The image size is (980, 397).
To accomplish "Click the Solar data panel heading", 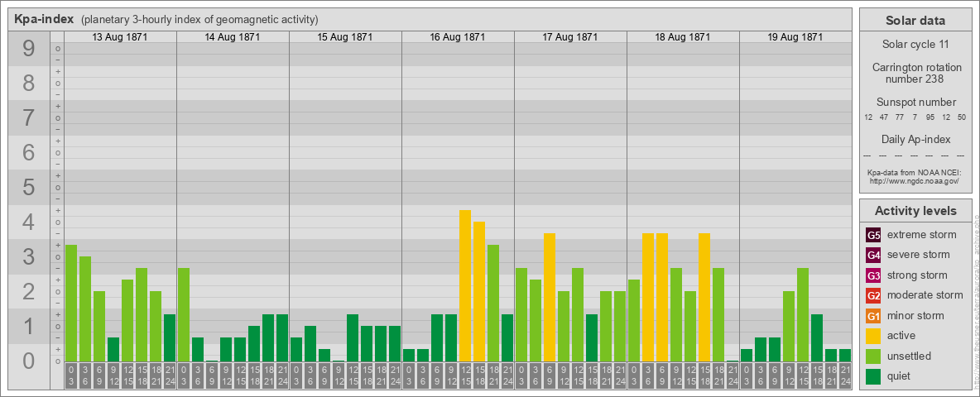I will point(915,21).
